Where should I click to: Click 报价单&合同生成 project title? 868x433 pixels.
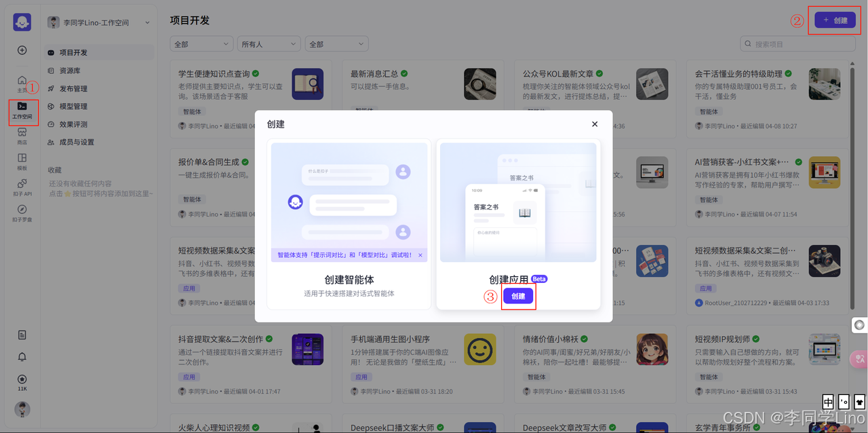208,162
